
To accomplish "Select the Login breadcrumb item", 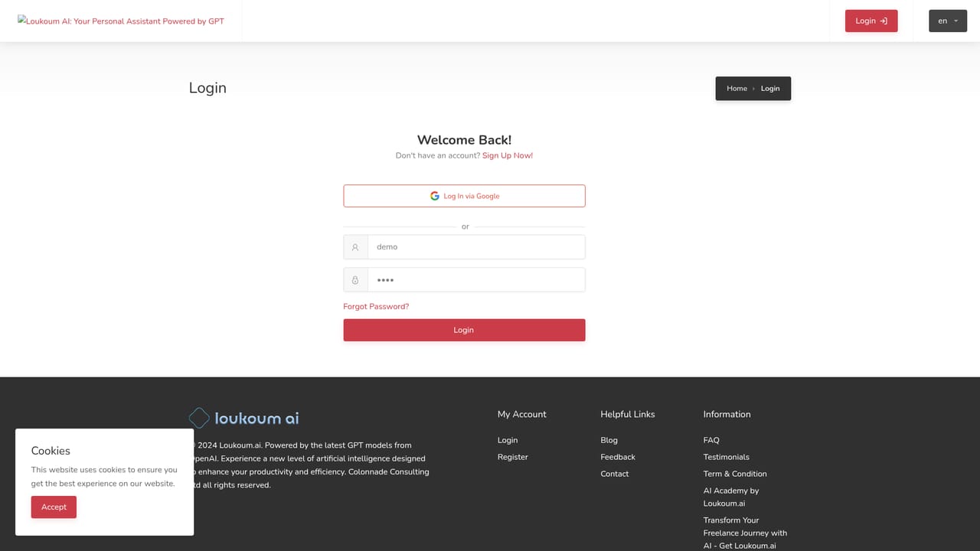I will point(770,89).
